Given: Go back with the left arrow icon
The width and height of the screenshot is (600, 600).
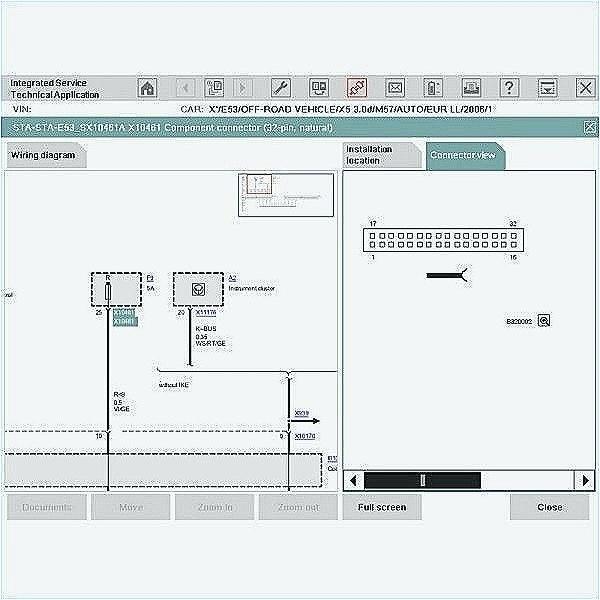Looking at the screenshot, I should coord(185,88).
